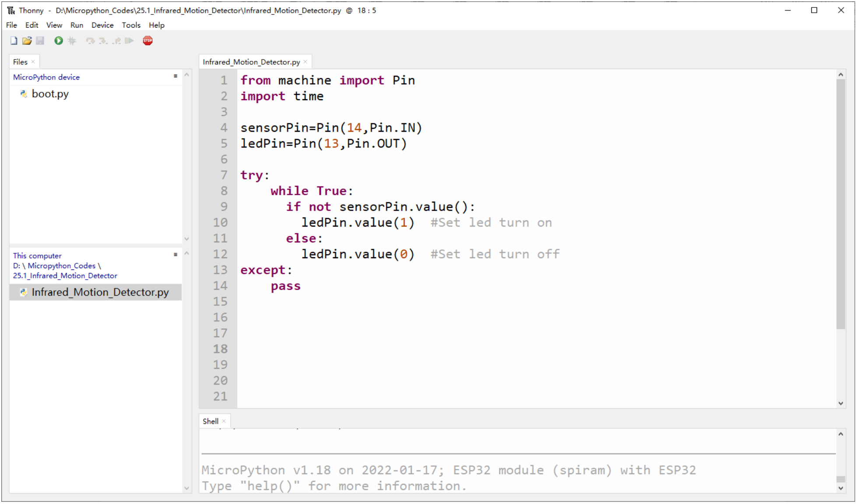The height and width of the screenshot is (504, 856).
Task: Select boot.py on the MicroPython device
Action: [50, 94]
